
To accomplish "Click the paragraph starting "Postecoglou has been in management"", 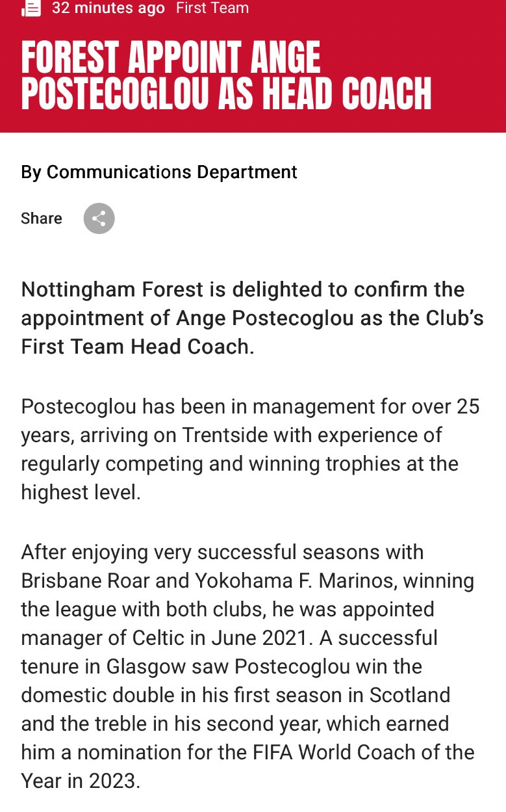I will 250,449.
